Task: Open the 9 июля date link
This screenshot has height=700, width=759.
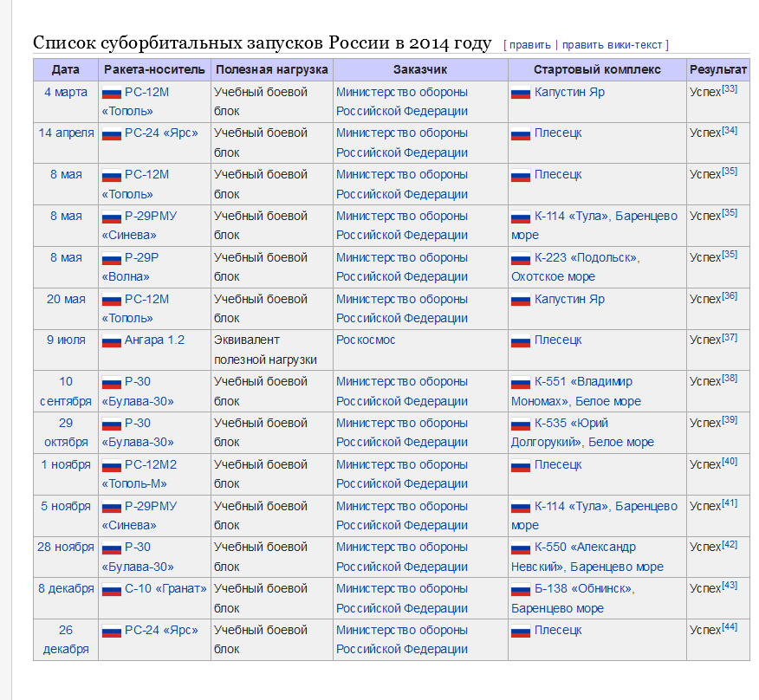Action: [x=66, y=340]
